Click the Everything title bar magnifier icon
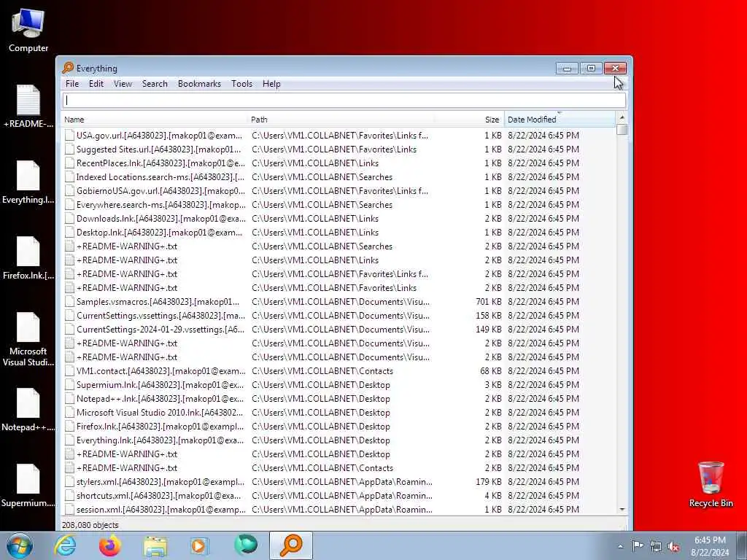The height and width of the screenshot is (560, 747). tap(68, 68)
